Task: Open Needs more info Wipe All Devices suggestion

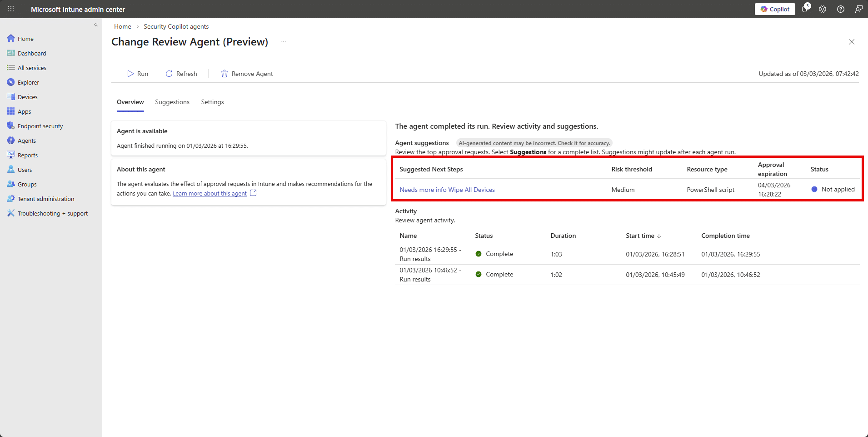Action: 447,190
